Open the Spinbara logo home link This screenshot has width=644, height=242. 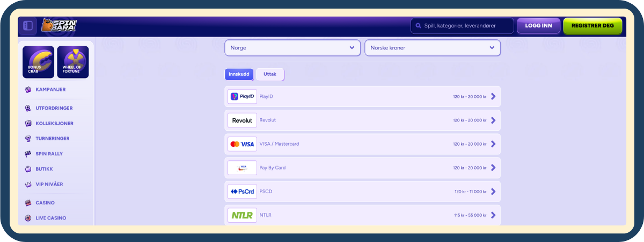[x=58, y=25]
